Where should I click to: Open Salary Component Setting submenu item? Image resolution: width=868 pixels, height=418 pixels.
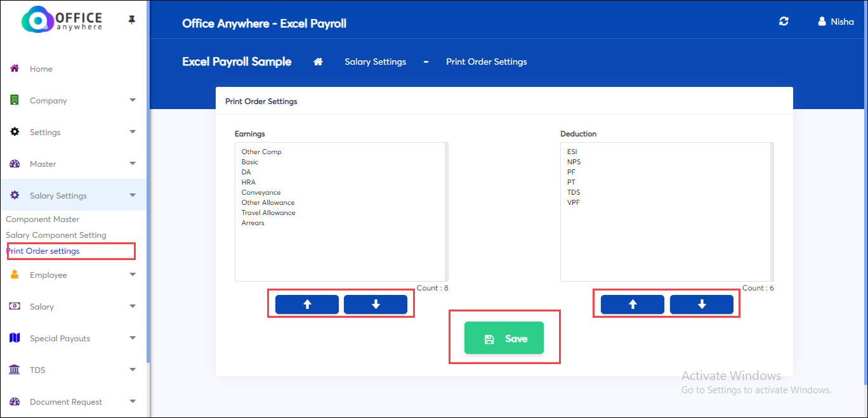pyautogui.click(x=56, y=235)
